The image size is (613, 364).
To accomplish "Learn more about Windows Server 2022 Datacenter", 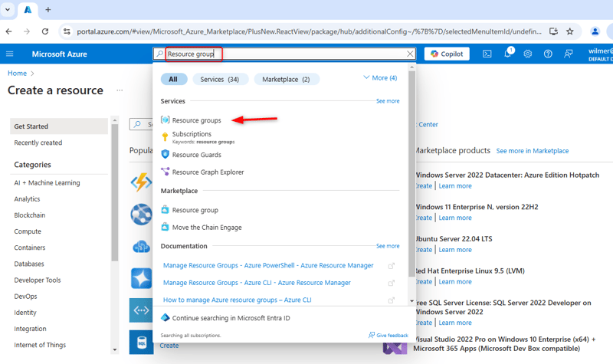I will coord(455,186).
